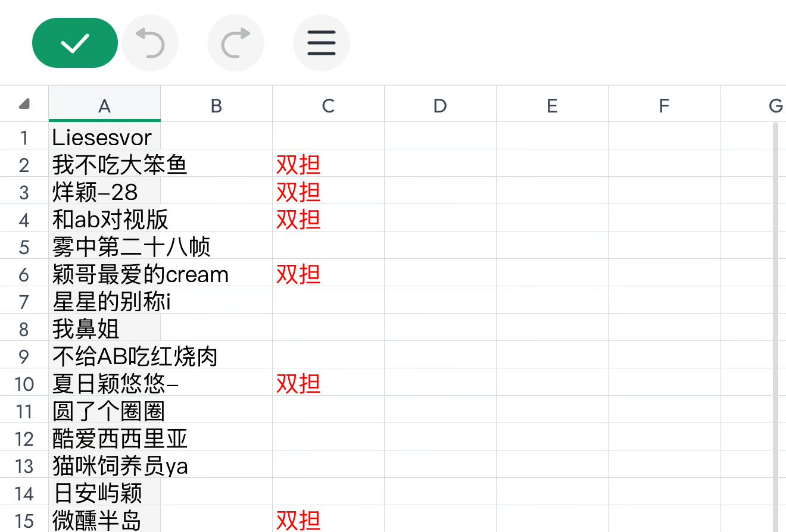
Task: Select column B header
Action: pos(216,105)
